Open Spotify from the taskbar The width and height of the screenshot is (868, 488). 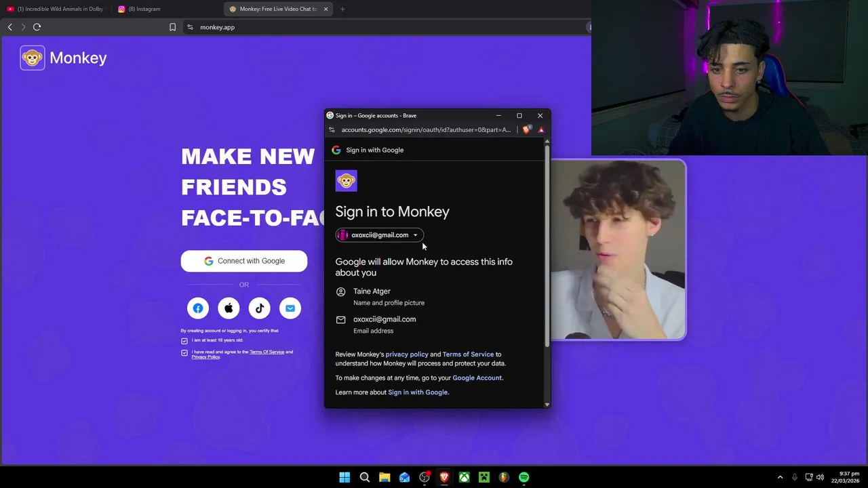click(x=524, y=477)
